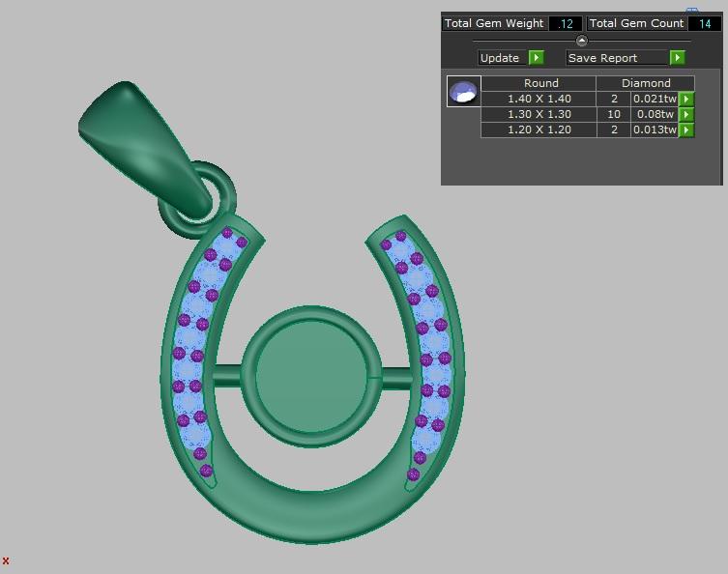Click the '1.40 X 1.40' size cell
Viewport: 728px width, 574px height.
coord(539,99)
